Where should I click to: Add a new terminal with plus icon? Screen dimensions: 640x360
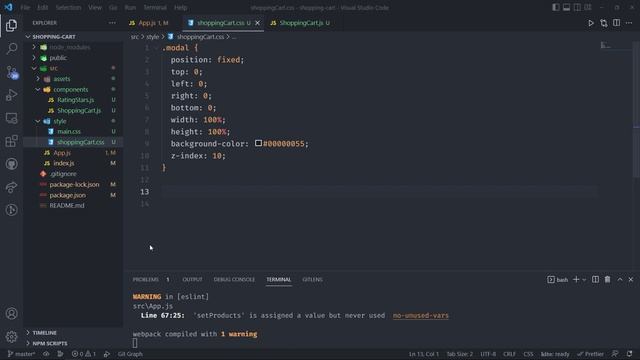pos(576,280)
